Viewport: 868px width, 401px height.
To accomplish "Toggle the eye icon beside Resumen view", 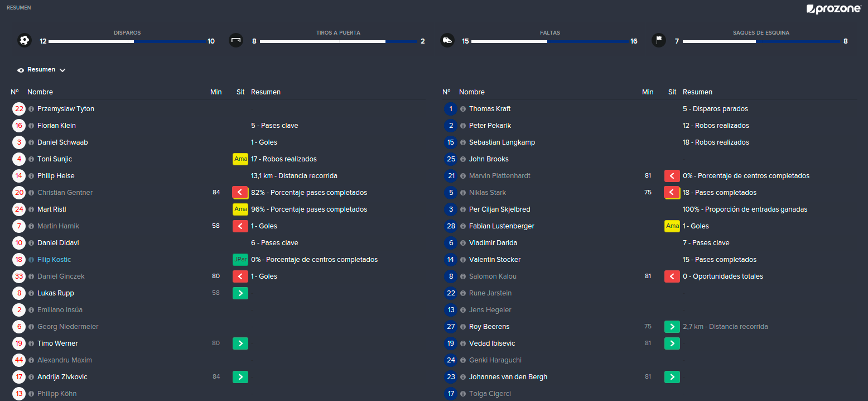I will 21,70.
